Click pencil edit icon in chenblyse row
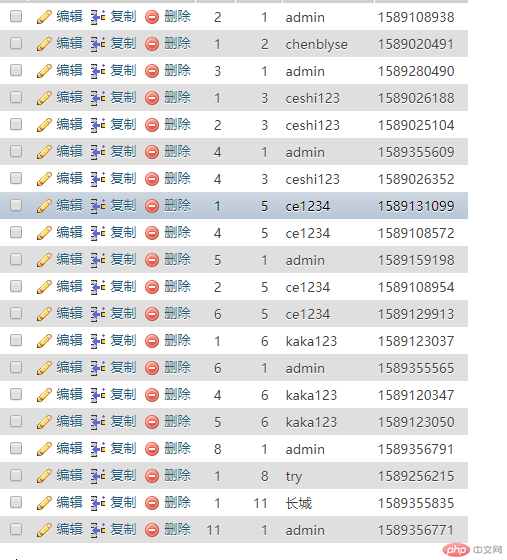507x560 pixels. (44, 44)
